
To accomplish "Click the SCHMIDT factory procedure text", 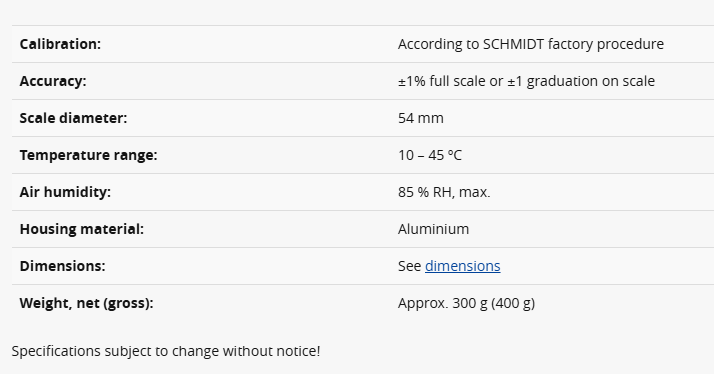I will click(573, 44).
